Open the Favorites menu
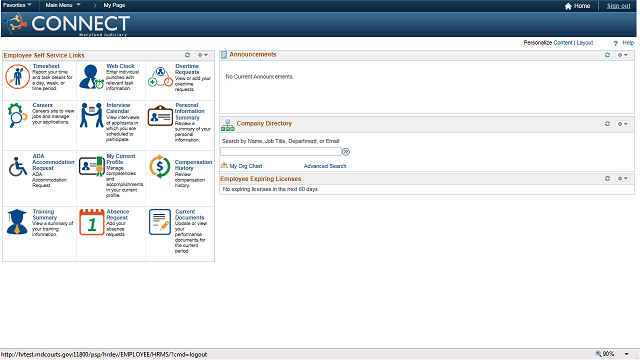Image resolution: width=640 pixels, height=360 pixels. pyautogui.click(x=17, y=5)
